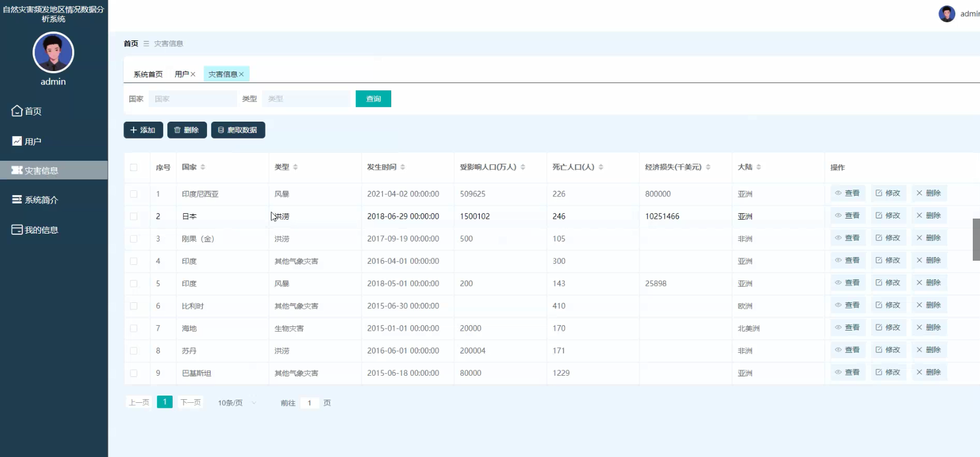Click 首页 breadcrumb link
Viewport: 980px width, 457px height.
click(131, 43)
